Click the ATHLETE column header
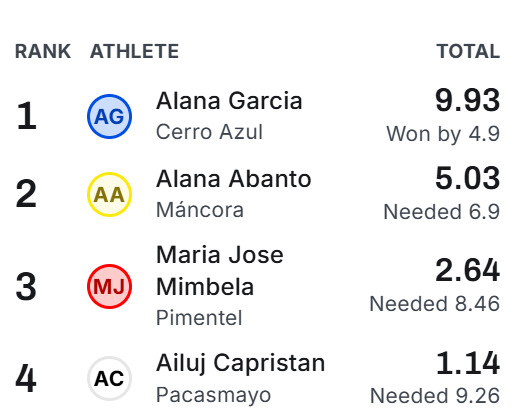Screen dimensions: 516x417 click(134, 51)
